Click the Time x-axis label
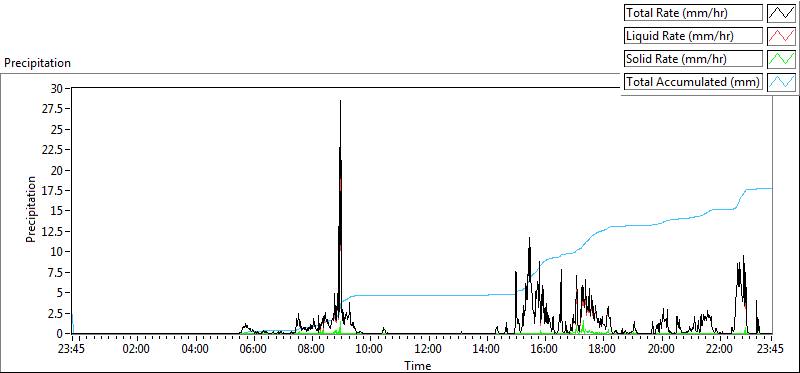The image size is (800, 373). tap(418, 365)
